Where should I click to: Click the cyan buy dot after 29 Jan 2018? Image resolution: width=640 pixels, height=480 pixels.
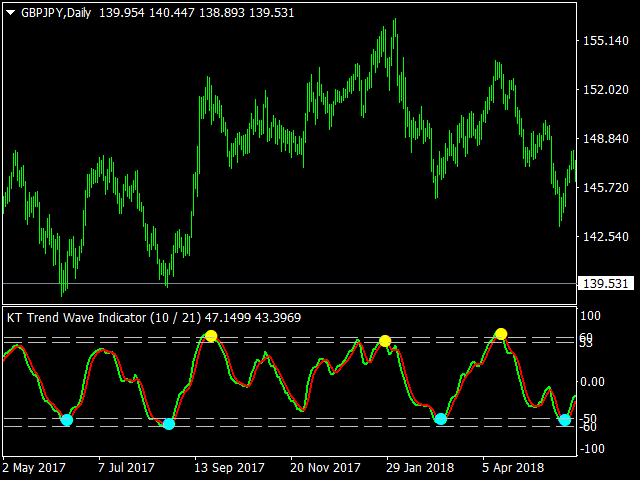(x=441, y=419)
